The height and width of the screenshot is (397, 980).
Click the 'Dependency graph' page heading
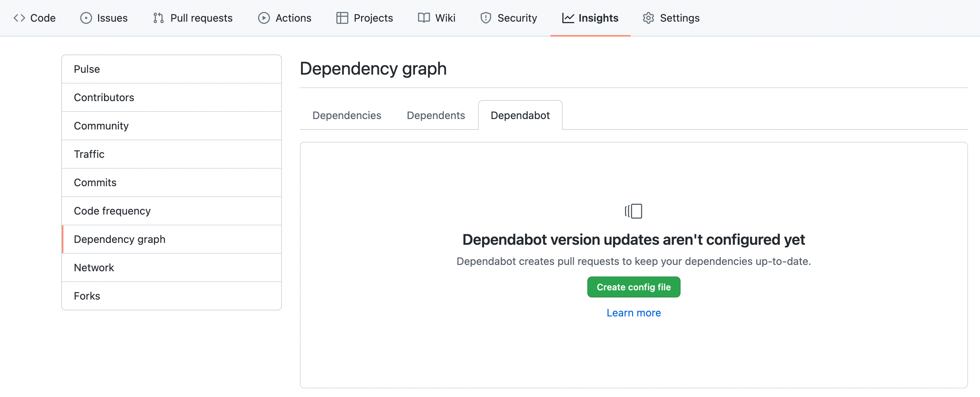[373, 69]
